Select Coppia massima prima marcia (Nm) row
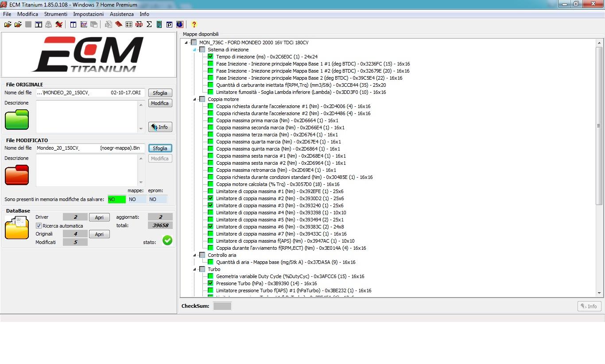Viewport: 605px width, 364px height. [277, 120]
